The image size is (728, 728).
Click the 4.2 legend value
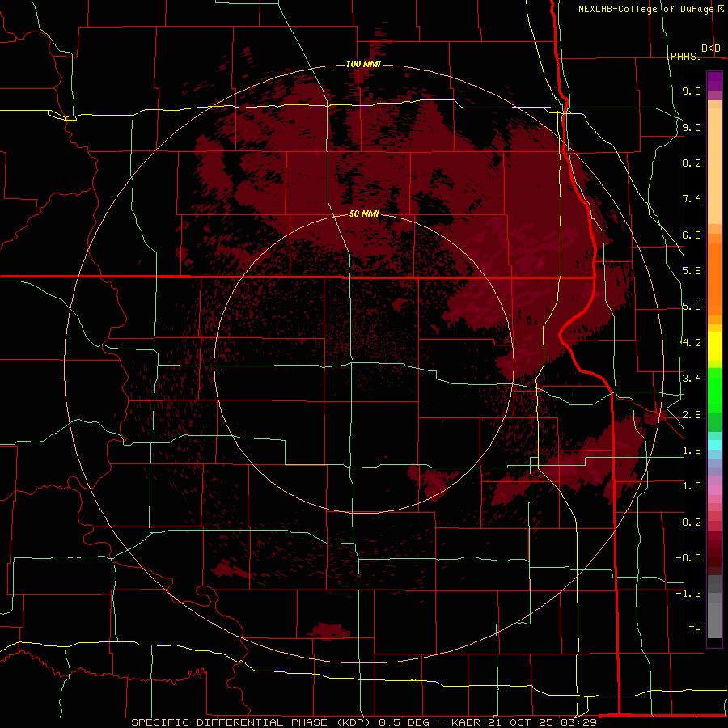coord(692,343)
